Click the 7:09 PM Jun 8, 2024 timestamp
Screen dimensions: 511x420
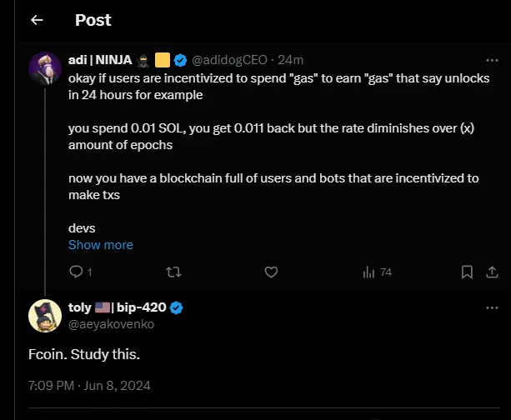(88, 386)
